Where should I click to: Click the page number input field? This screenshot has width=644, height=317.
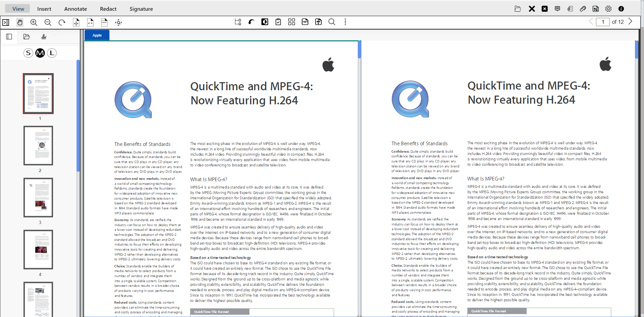pos(603,22)
